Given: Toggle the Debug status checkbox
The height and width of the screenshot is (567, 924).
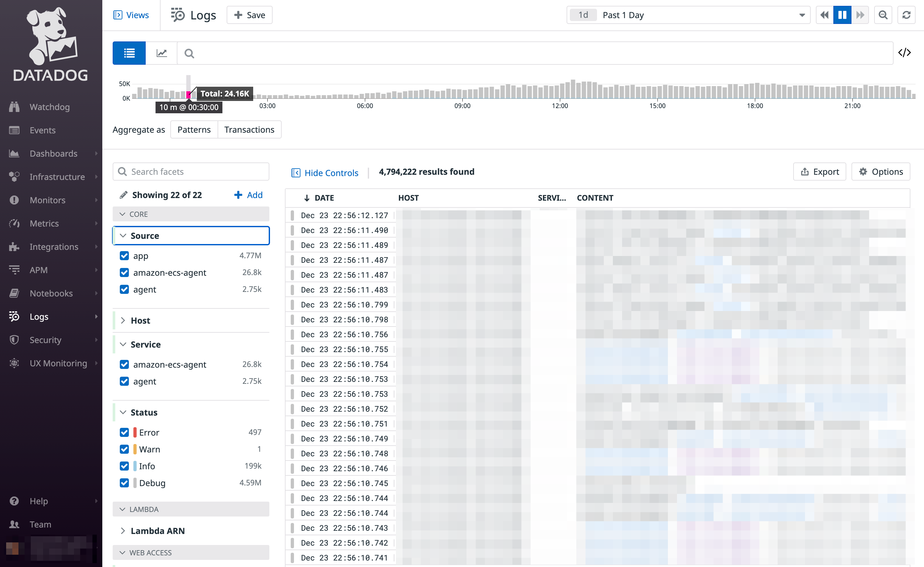Looking at the screenshot, I should [124, 483].
